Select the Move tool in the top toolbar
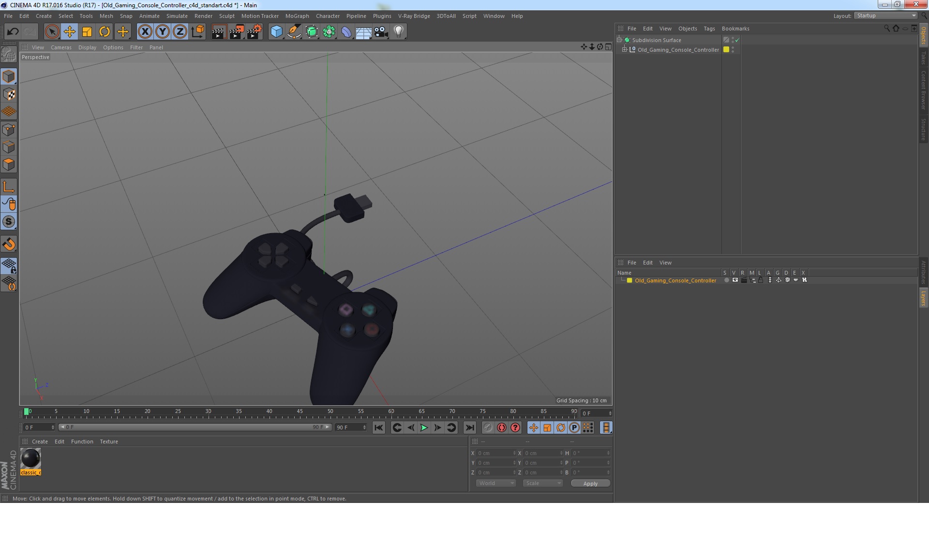 (x=69, y=32)
